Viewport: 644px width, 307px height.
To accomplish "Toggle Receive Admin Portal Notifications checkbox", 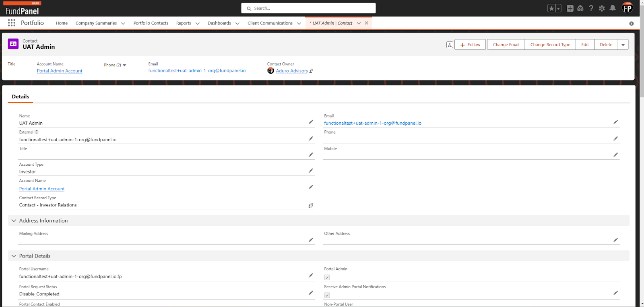I will point(327,295).
